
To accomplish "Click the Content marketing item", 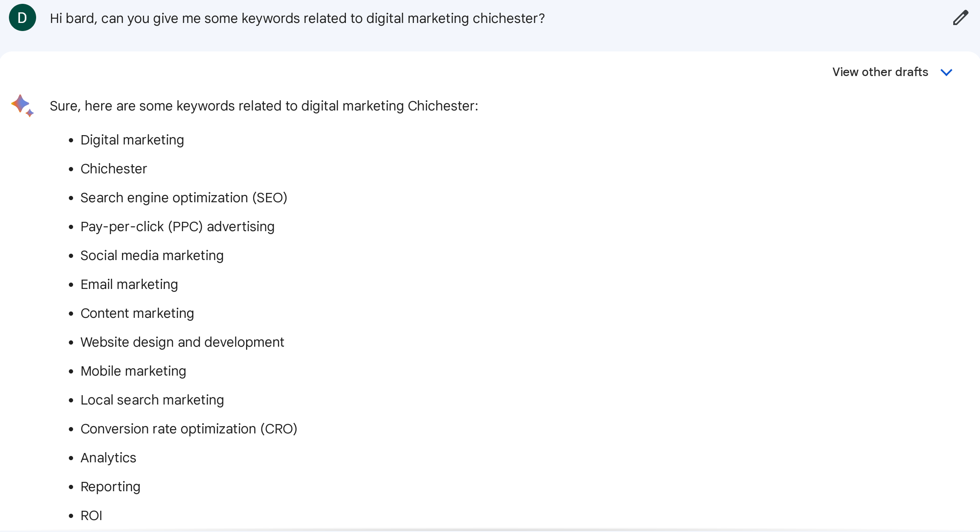I will point(137,313).
